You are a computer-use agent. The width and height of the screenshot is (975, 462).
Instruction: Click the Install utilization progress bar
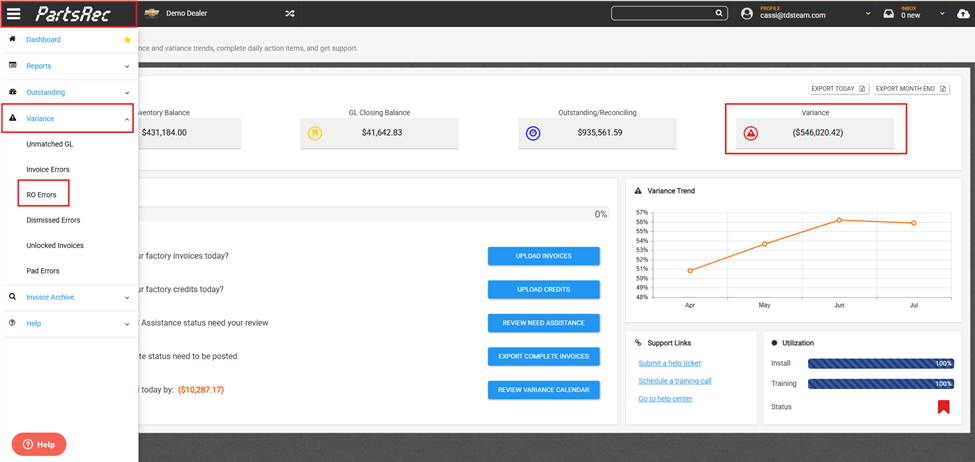point(880,364)
